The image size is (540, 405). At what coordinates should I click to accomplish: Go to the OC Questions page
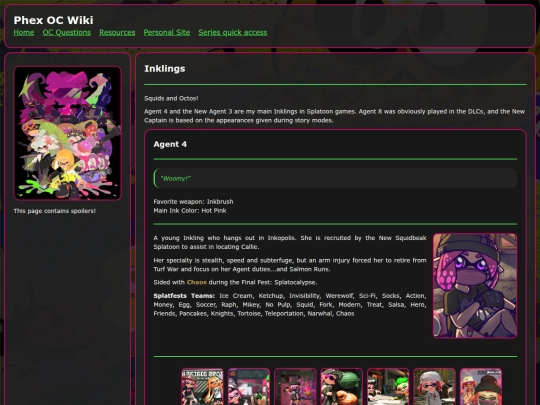[66, 32]
